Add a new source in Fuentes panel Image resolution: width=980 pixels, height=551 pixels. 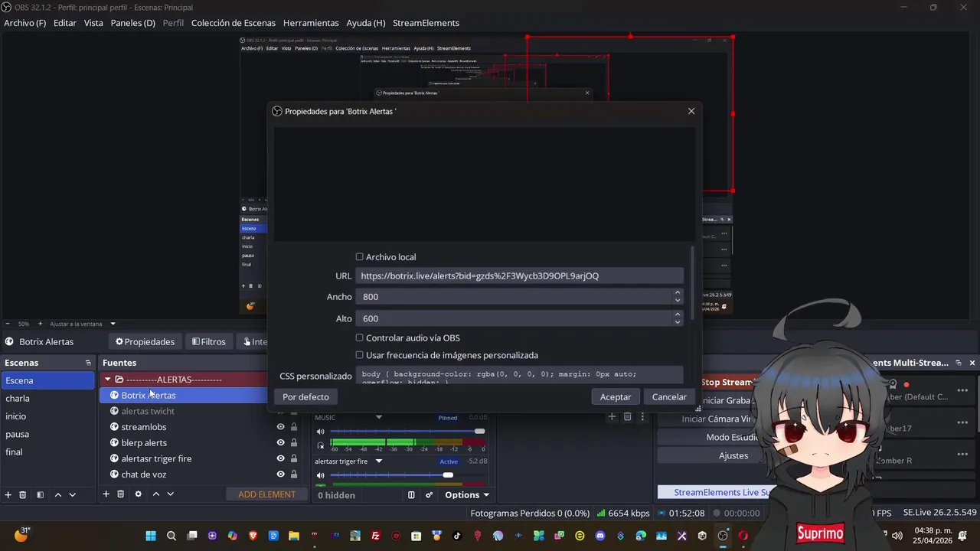point(106,494)
